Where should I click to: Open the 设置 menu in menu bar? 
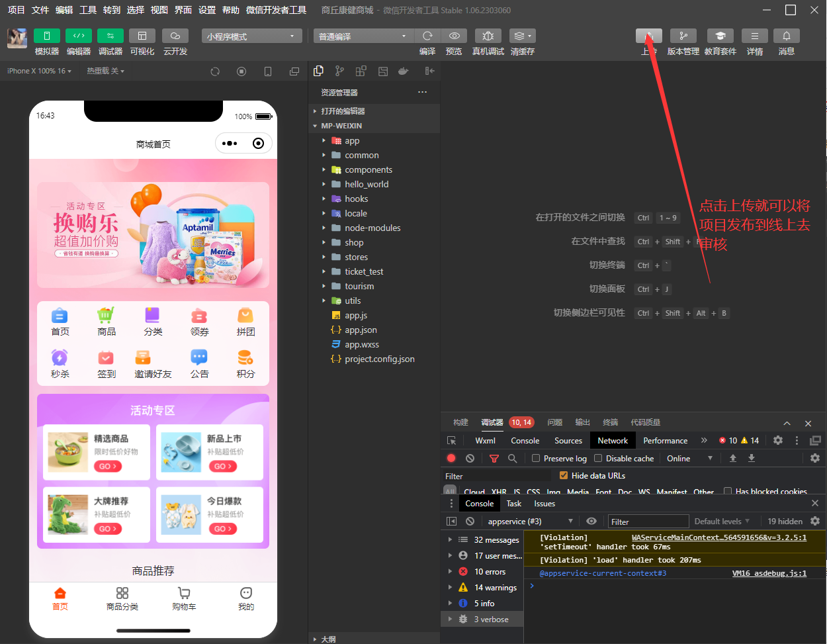pos(207,10)
